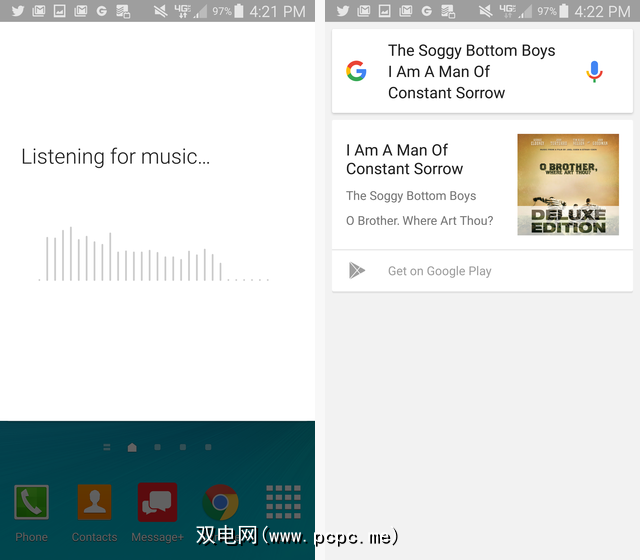
Task: Tap the Phone app icon
Action: [31, 502]
